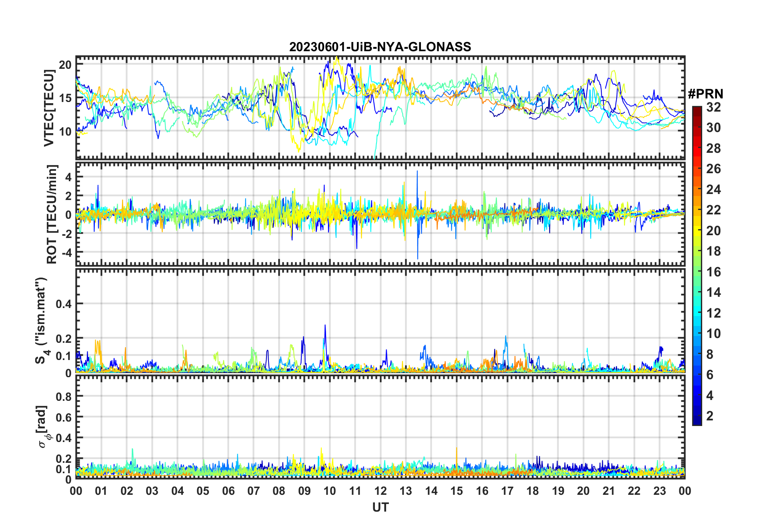761x532 pixels.
Task: Click the #PRN colorbar title
Action: click(x=705, y=94)
